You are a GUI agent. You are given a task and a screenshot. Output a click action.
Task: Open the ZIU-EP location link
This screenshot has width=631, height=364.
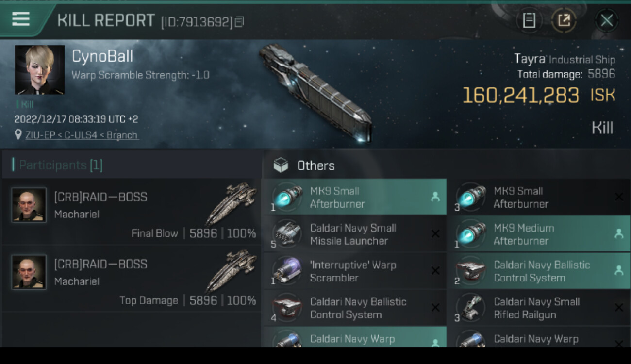[81, 135]
